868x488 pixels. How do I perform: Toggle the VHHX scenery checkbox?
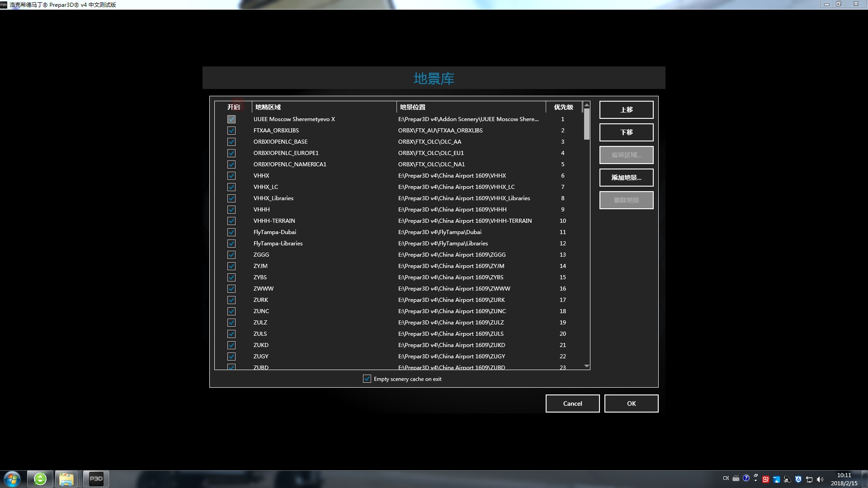231,176
